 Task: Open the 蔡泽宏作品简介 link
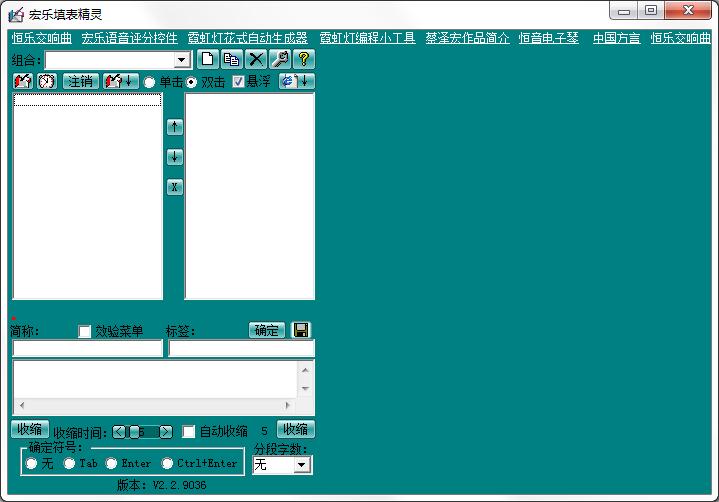point(467,38)
